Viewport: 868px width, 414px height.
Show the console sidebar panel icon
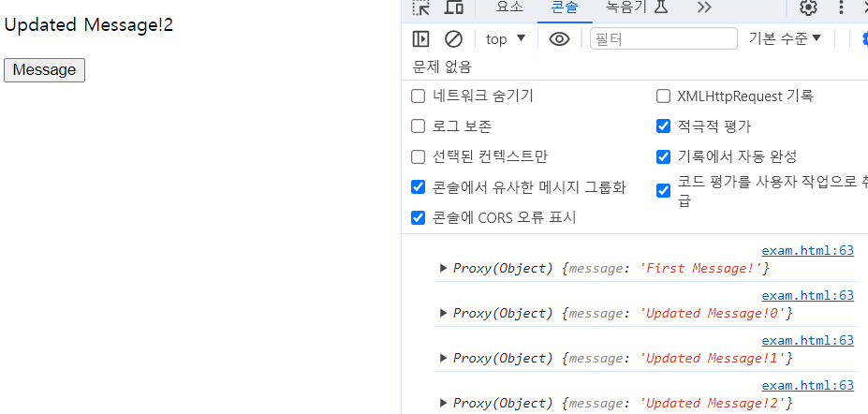(420, 39)
